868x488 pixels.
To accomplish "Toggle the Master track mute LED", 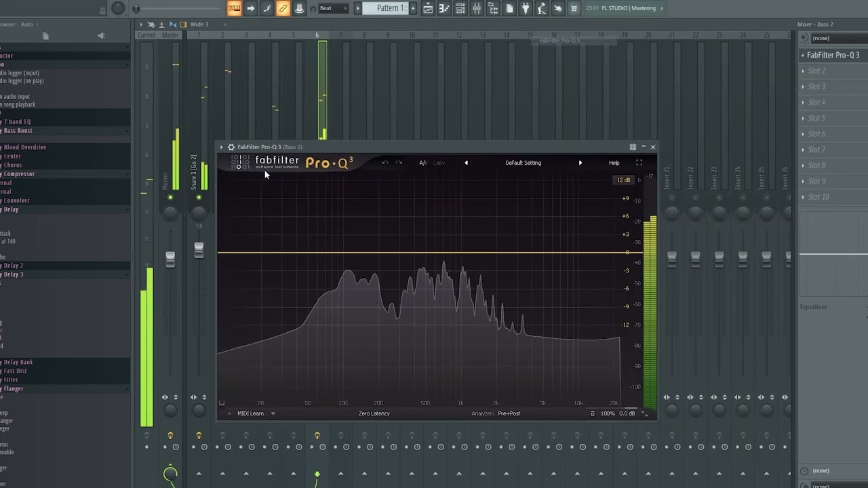I will [x=170, y=197].
